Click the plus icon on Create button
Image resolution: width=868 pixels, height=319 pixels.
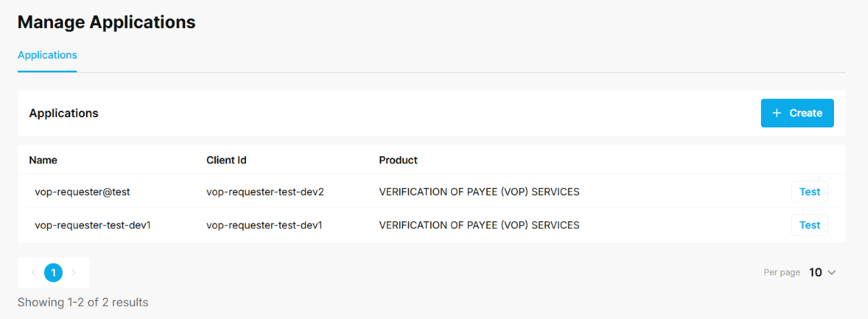777,113
